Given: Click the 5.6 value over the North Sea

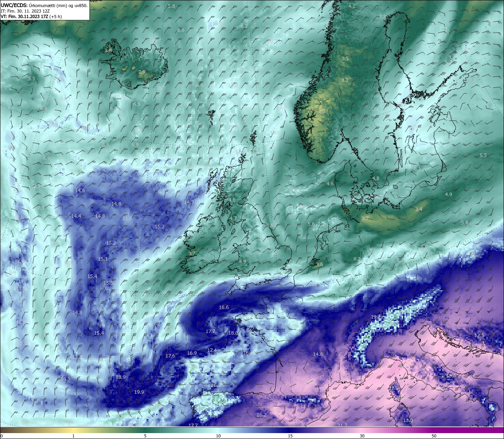Looking at the screenshot, I should point(311,224).
